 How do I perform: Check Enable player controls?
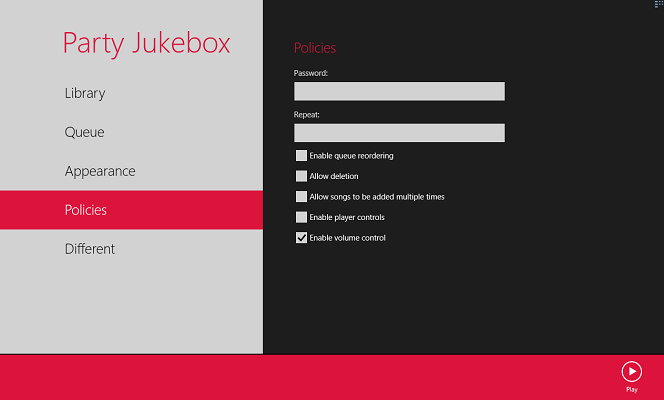coord(301,217)
